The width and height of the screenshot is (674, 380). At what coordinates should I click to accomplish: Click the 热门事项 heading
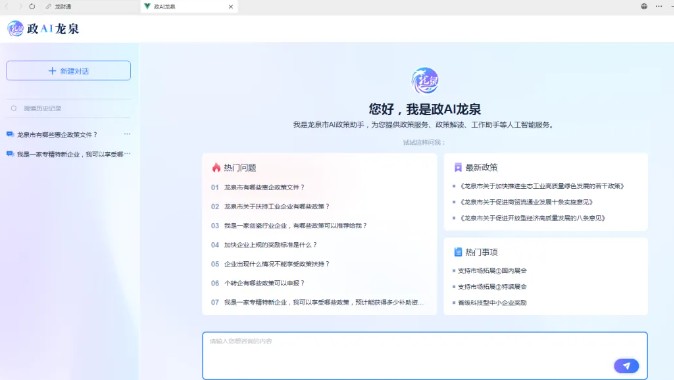point(481,252)
